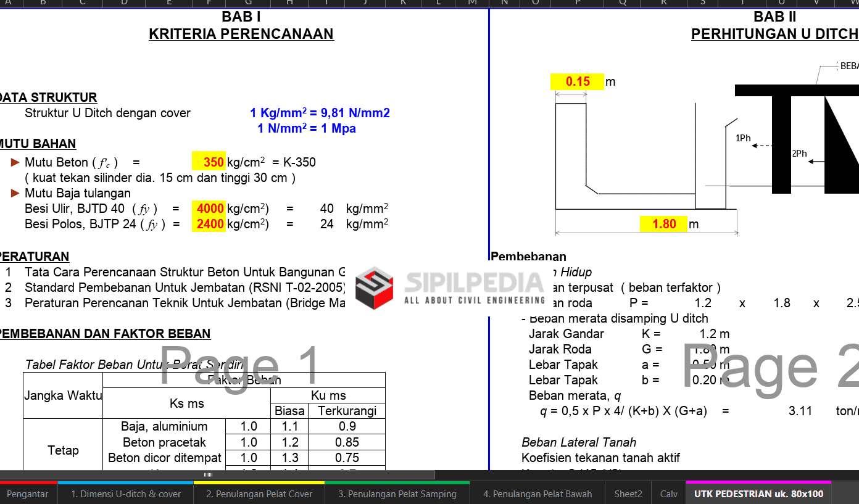Click the SIPILPEDIA cube logo
Viewport: 859px width, 504px height.
click(x=375, y=288)
